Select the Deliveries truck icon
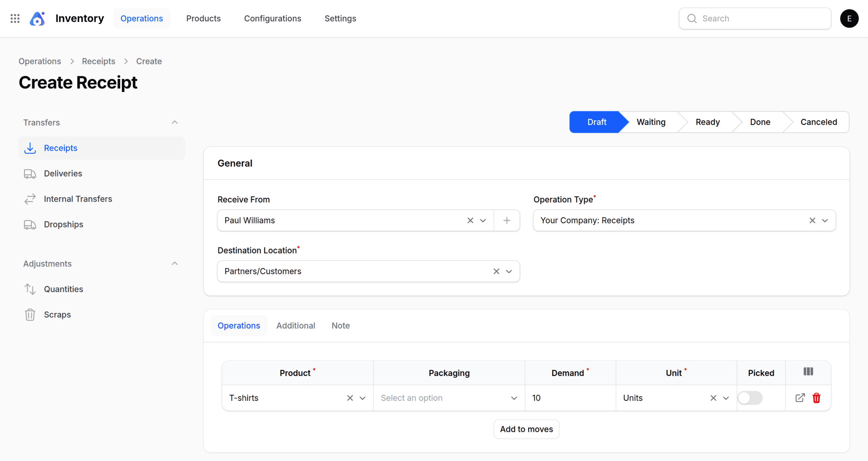 [30, 173]
